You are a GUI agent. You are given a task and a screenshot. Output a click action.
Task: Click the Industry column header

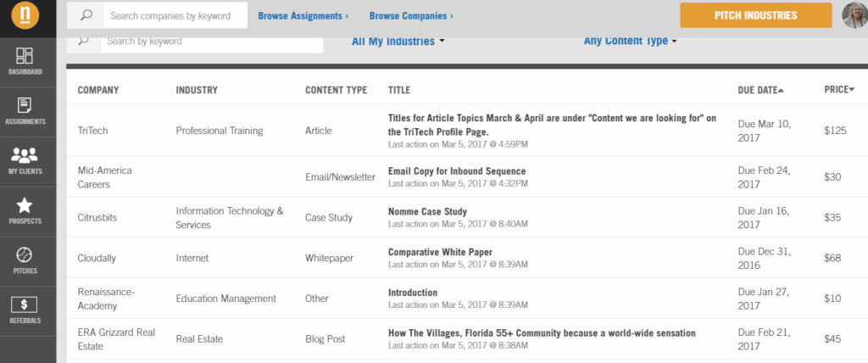point(197,91)
